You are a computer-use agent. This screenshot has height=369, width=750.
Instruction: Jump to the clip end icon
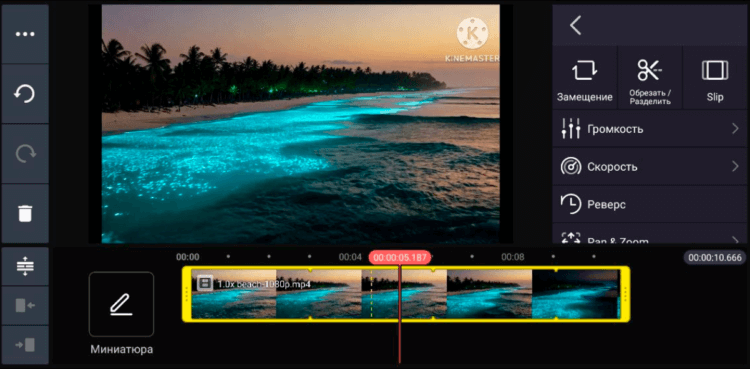point(25,345)
